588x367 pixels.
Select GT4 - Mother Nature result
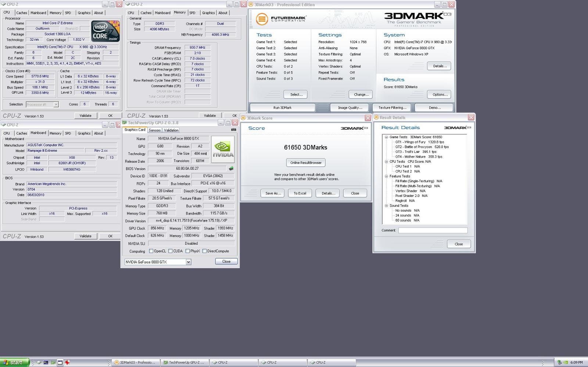[419, 157]
